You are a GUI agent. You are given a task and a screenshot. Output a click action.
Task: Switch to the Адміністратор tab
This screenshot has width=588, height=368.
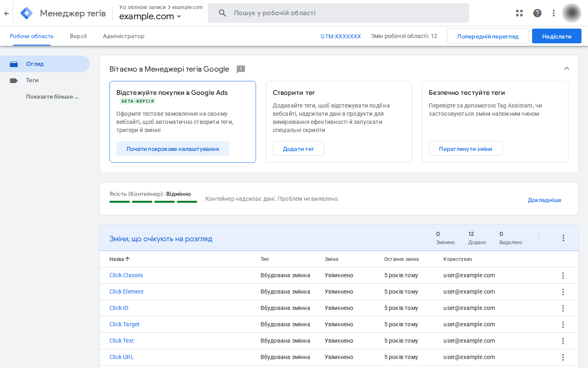pyautogui.click(x=124, y=36)
